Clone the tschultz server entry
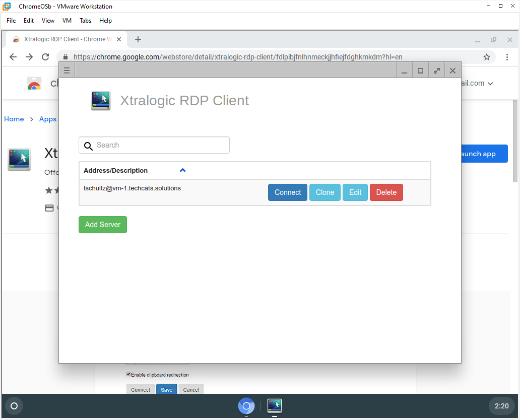The height and width of the screenshot is (420, 520). click(x=325, y=192)
